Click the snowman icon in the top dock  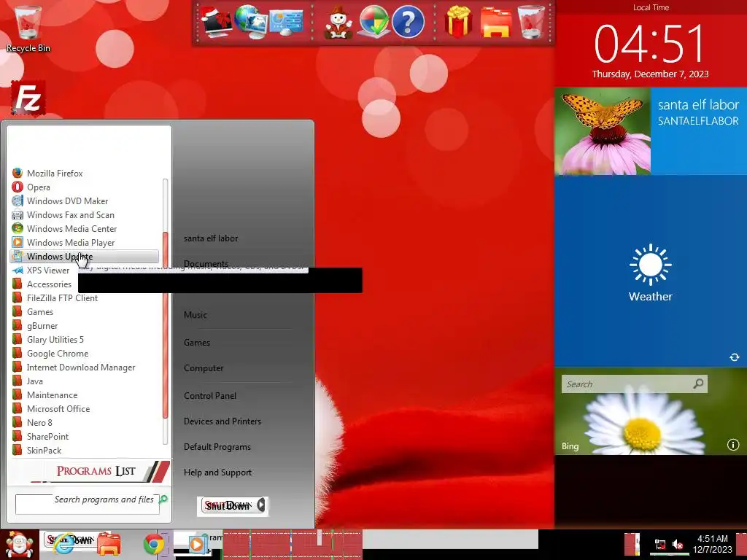338,23
